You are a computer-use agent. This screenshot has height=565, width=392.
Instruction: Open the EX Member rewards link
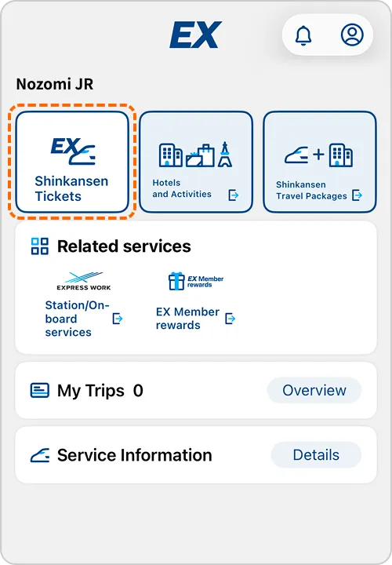pyautogui.click(x=187, y=319)
